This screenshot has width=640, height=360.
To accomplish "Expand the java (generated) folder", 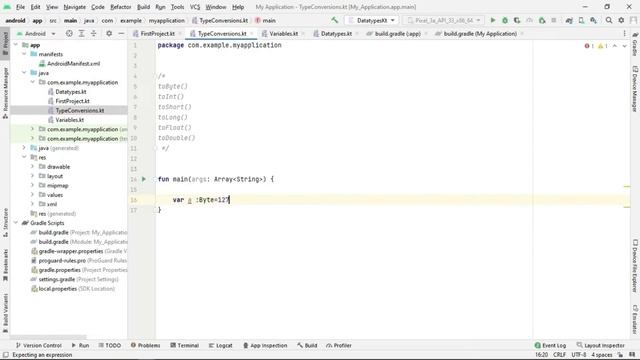I will pos(24,148).
